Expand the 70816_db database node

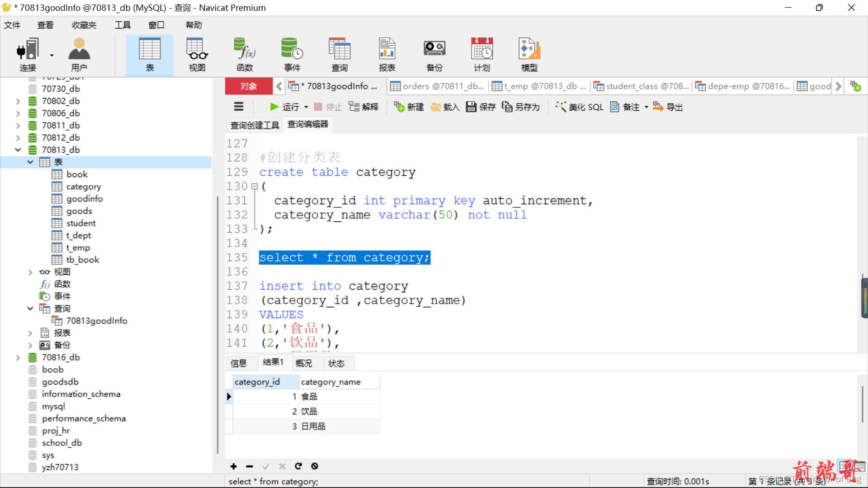(18, 357)
